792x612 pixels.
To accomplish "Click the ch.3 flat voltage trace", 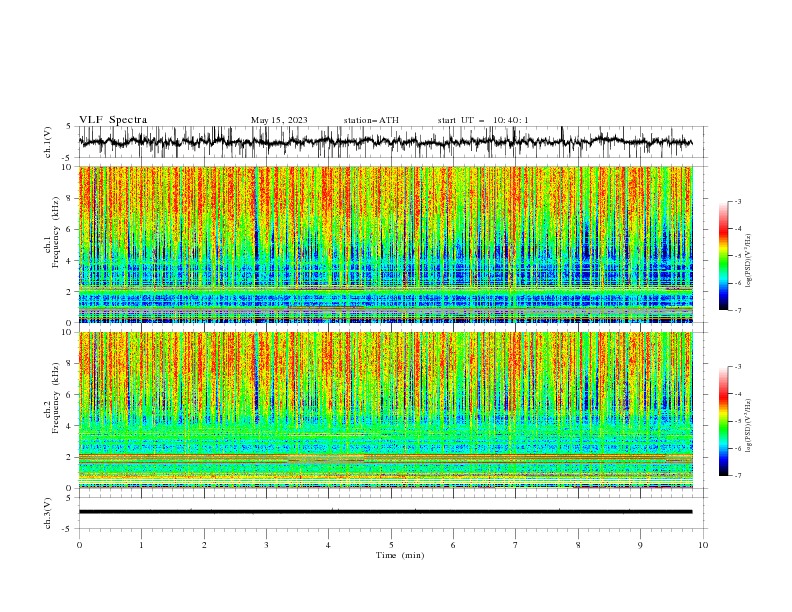I will pyautogui.click(x=385, y=512).
